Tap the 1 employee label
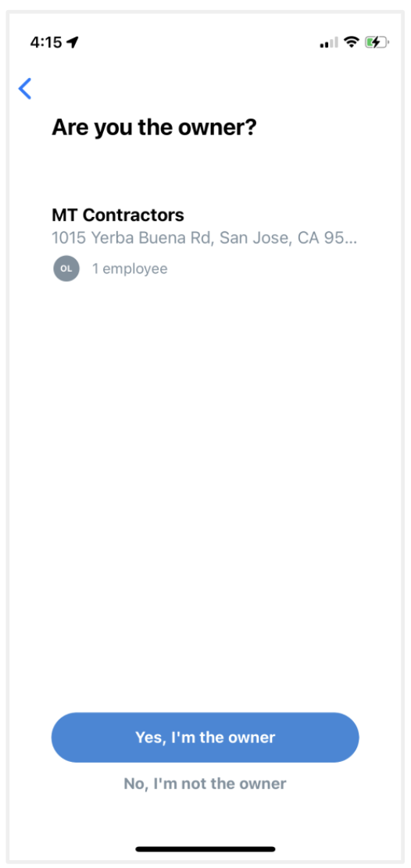411x868 pixels. click(130, 269)
